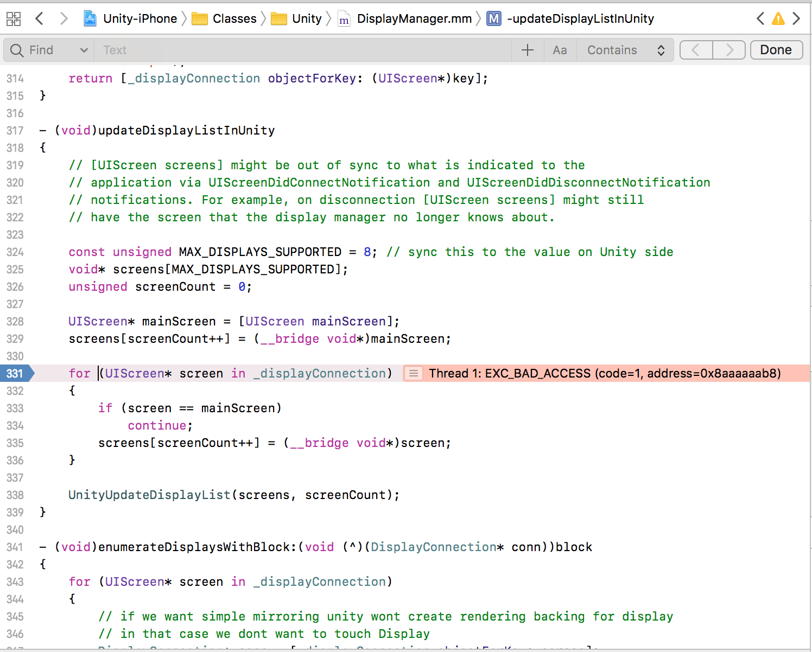Click line number 317 in gutter
This screenshot has height=652, width=812.
point(15,130)
